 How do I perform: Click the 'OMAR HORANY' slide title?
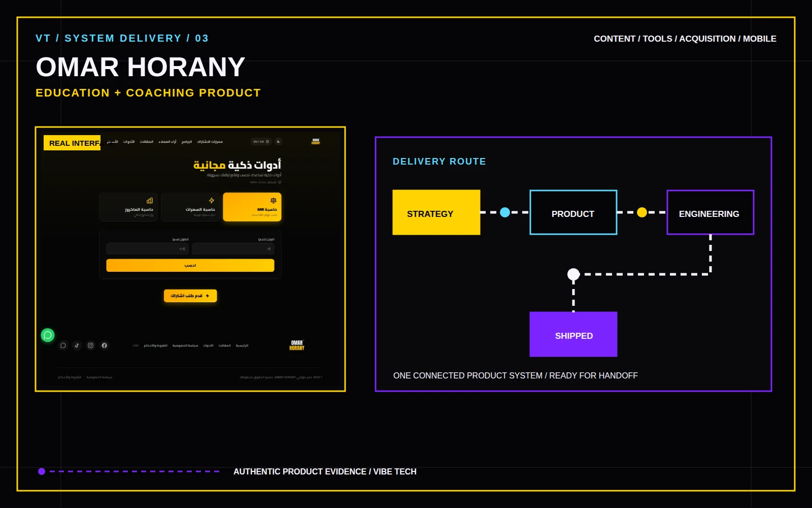(141, 67)
